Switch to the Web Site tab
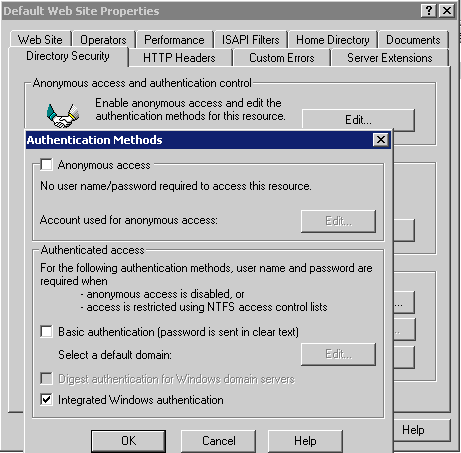This screenshot has width=461, height=453. 40,40
